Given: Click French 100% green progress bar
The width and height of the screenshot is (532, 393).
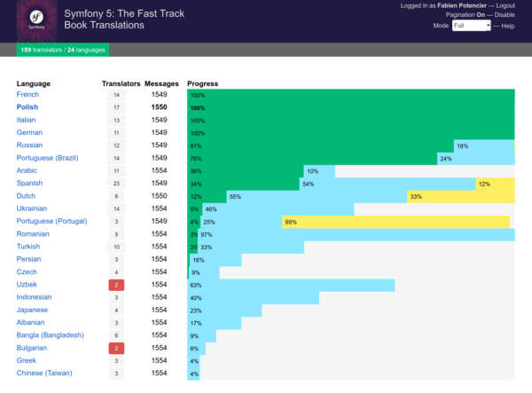Looking at the screenshot, I should point(351,95).
